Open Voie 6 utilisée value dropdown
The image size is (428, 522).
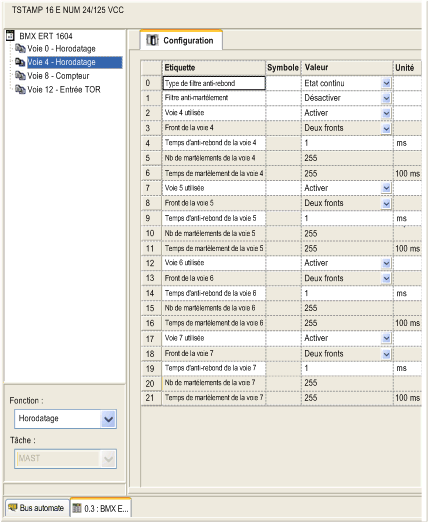(x=386, y=263)
